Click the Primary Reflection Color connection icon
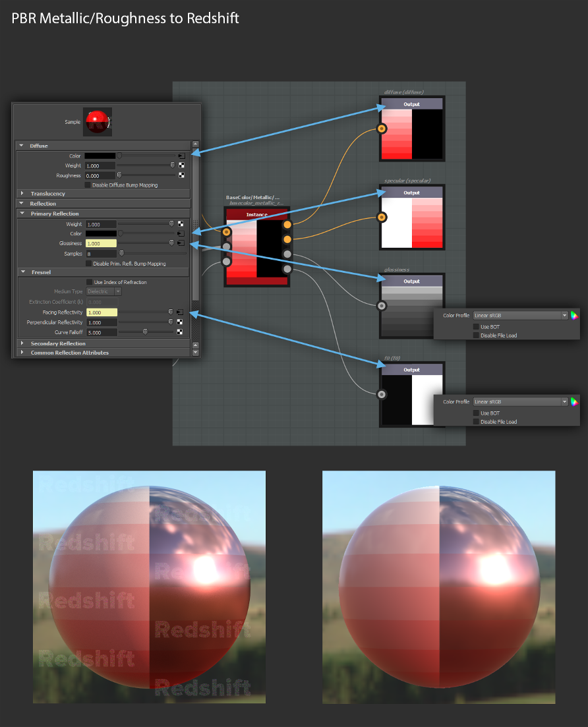 [x=181, y=234]
